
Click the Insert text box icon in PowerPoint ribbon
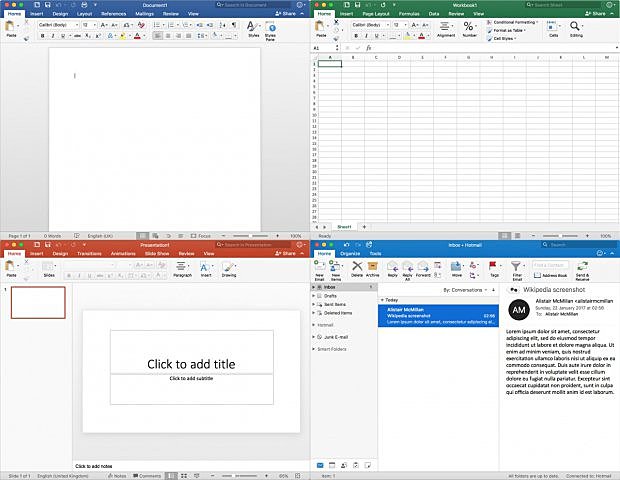(x=204, y=266)
